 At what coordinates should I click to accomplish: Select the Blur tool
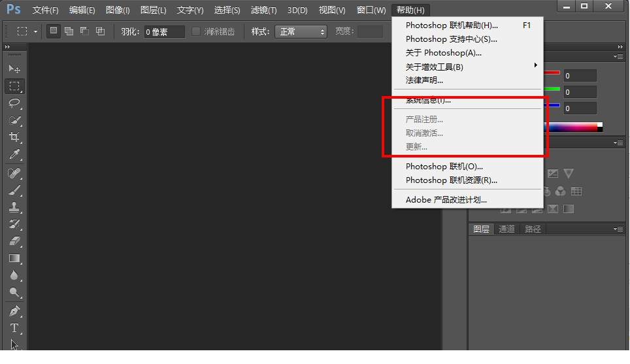(x=14, y=275)
